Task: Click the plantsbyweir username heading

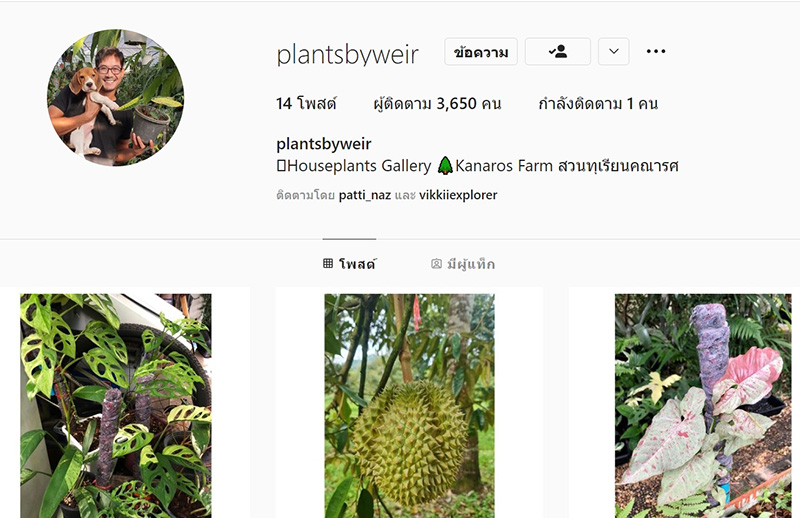Action: (x=347, y=54)
